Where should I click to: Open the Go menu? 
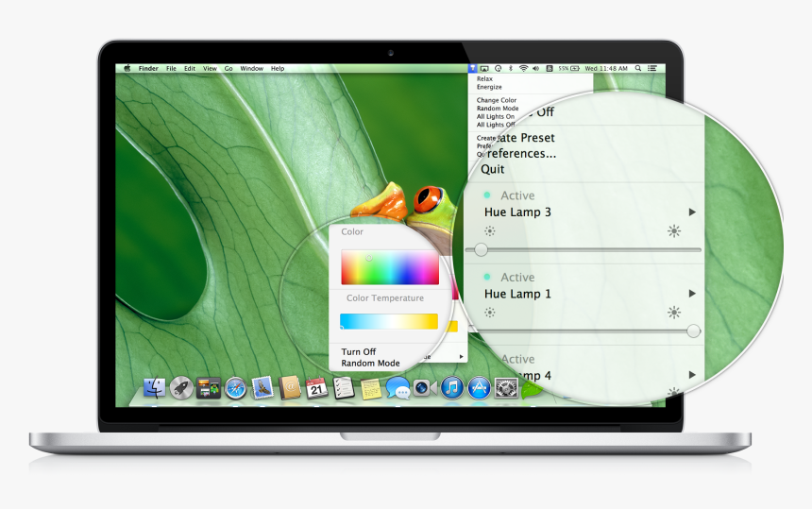tap(228, 68)
